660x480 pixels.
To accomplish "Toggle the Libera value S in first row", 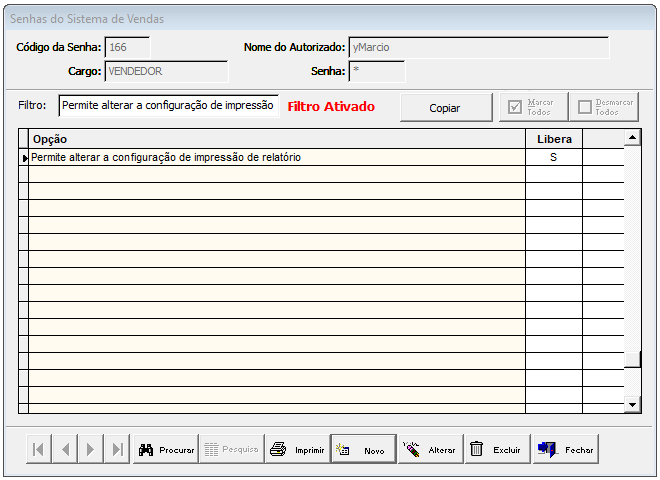I will 553,158.
